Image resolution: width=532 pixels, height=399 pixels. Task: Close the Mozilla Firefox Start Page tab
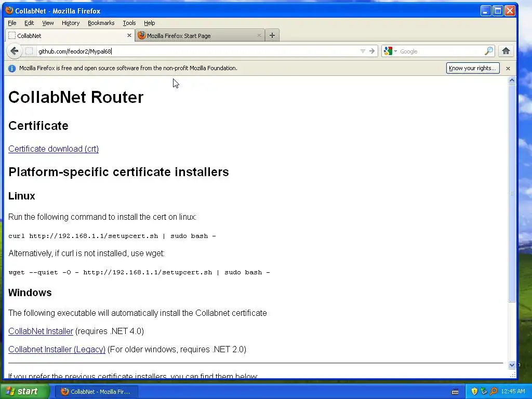tap(259, 35)
